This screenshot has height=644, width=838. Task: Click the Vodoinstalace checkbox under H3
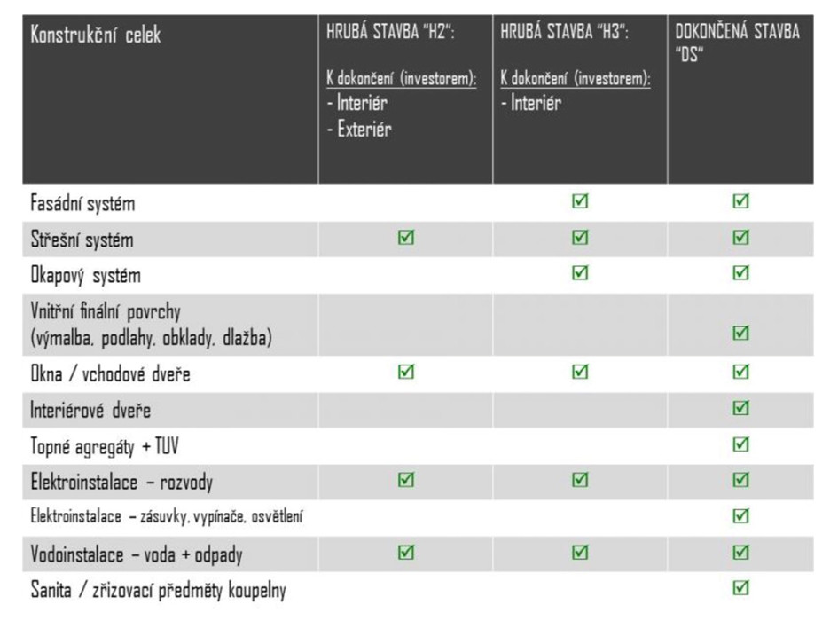(580, 552)
